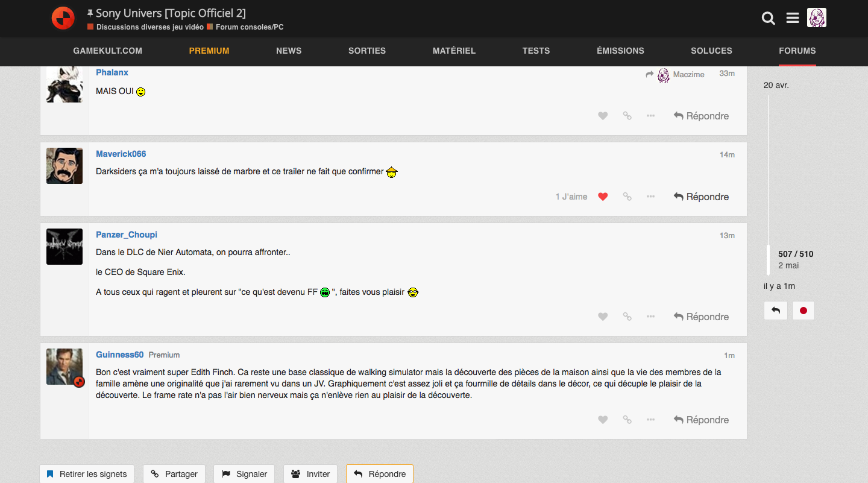Open the search magnifier icon
Image resolution: width=868 pixels, height=483 pixels.
tap(768, 18)
